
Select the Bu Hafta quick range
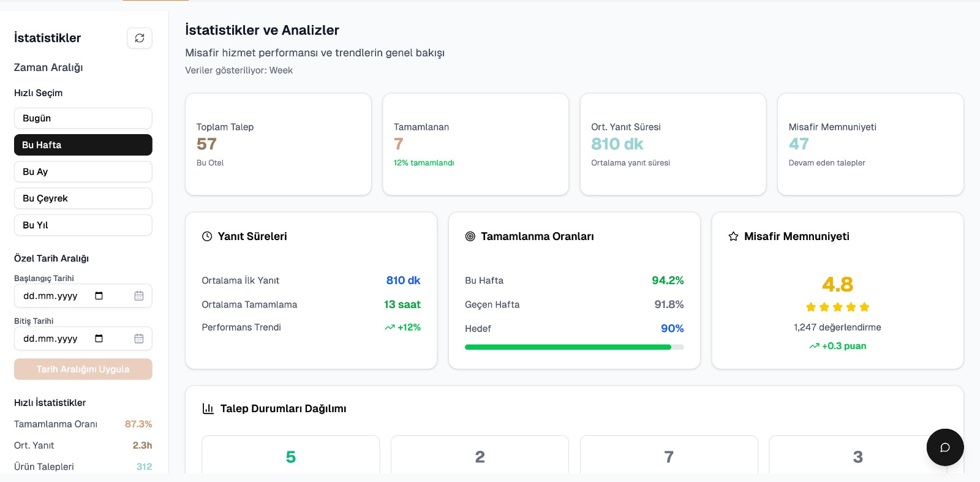pos(83,145)
